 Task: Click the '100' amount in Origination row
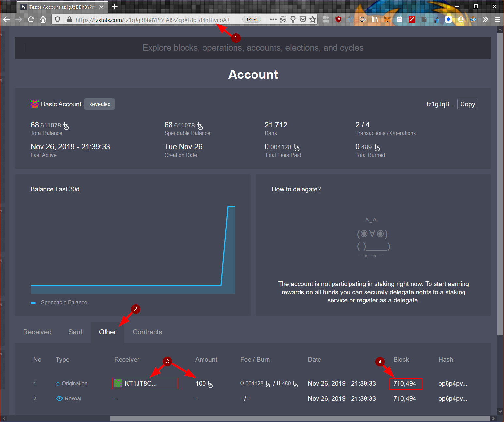click(x=201, y=383)
